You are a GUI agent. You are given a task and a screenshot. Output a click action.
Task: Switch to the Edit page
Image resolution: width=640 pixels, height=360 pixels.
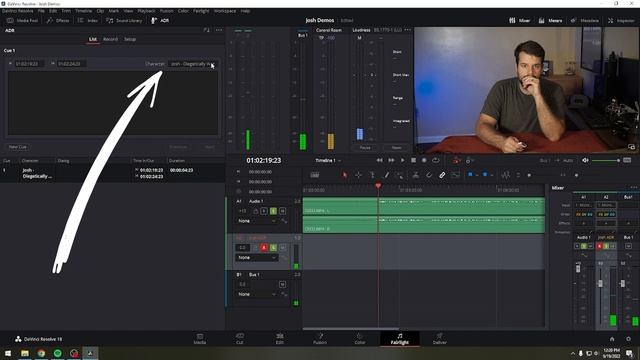point(280,338)
